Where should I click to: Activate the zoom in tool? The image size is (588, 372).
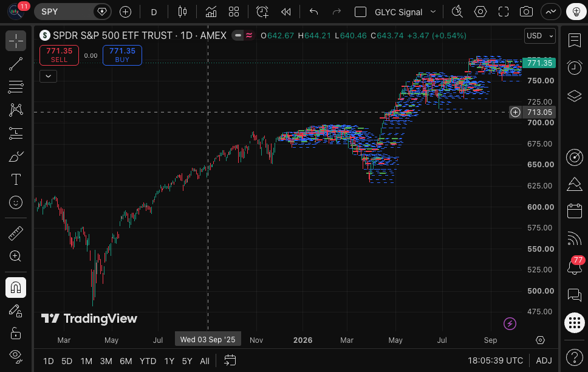pos(16,257)
